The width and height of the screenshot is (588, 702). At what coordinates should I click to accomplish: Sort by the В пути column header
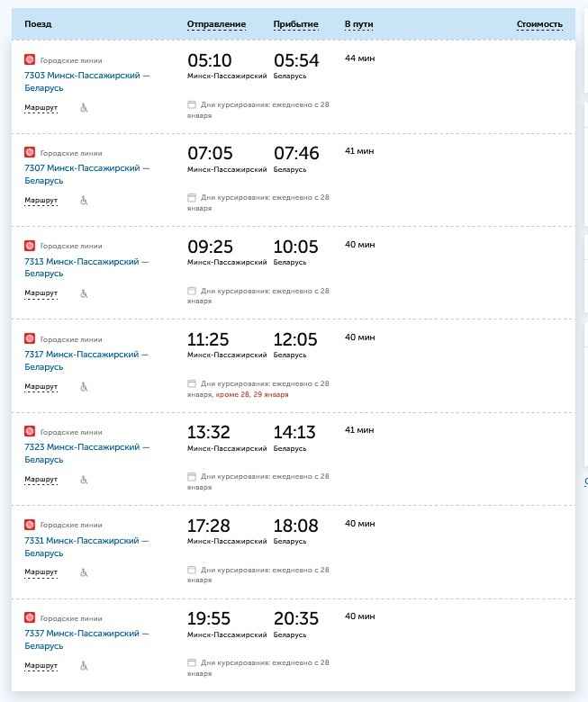(359, 24)
